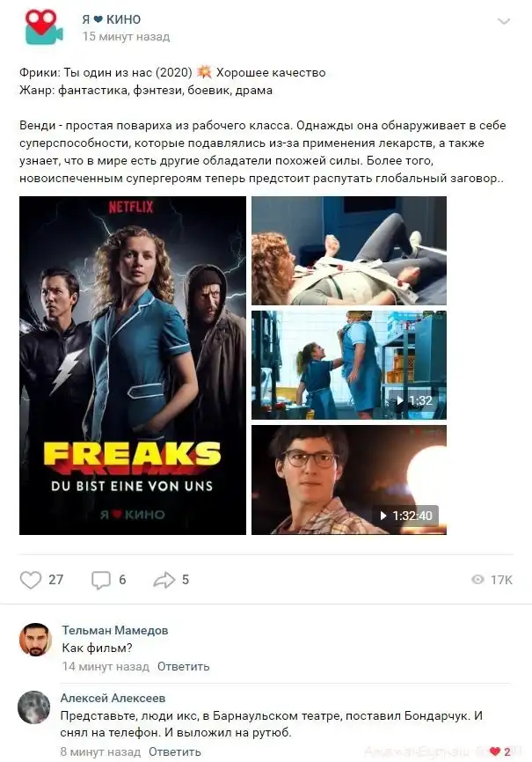Play the 1:32 trailer video
Image resolution: width=532 pixels, height=762 pixels.
tap(349, 365)
